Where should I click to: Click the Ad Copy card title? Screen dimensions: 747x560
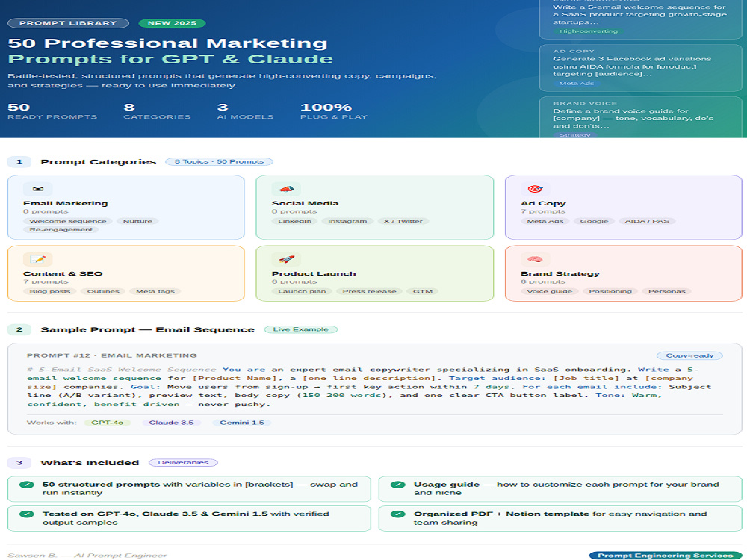(543, 203)
